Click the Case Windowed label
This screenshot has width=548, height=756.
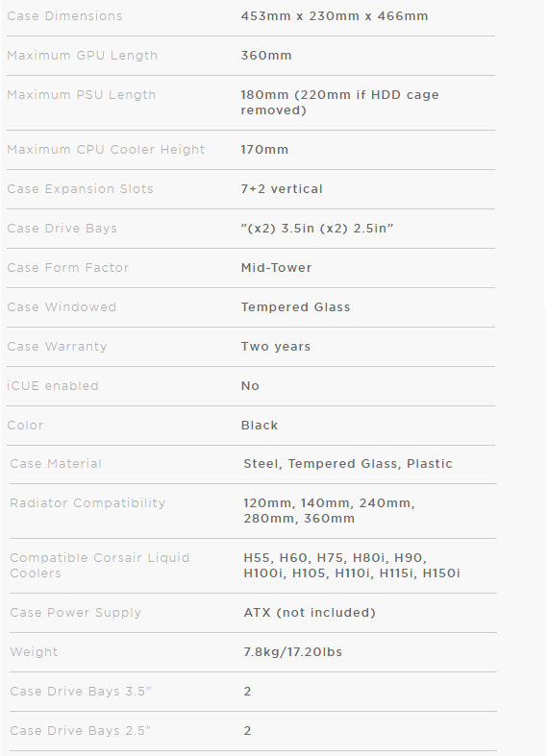point(62,307)
